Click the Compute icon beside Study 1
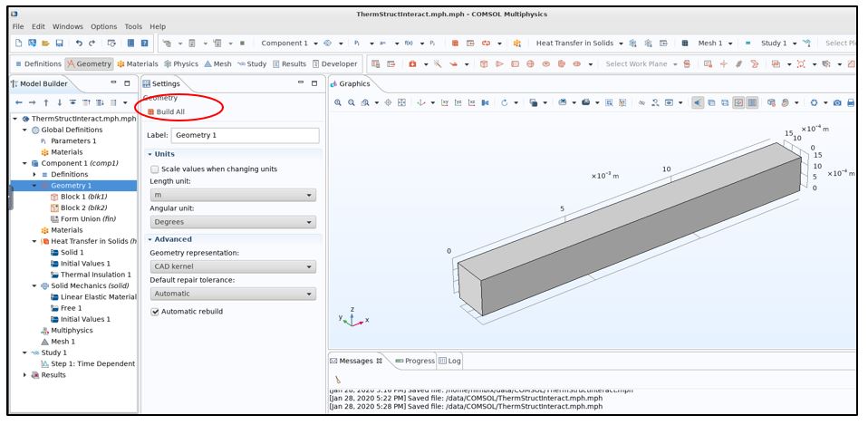 click(747, 43)
